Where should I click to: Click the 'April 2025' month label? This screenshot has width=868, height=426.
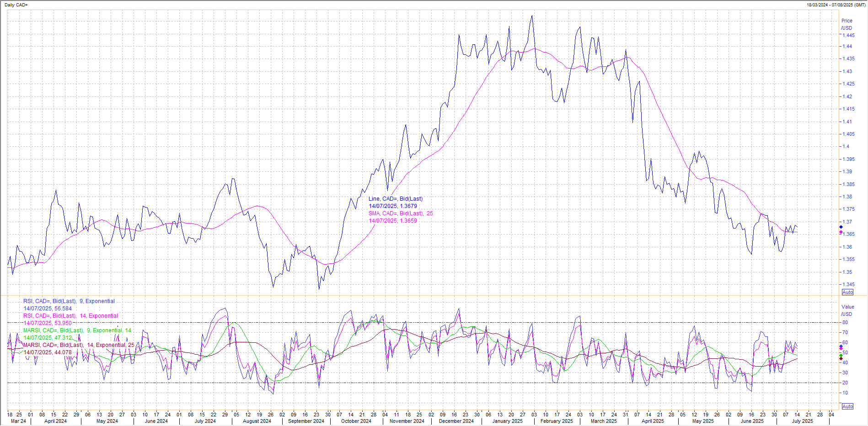pos(653,421)
